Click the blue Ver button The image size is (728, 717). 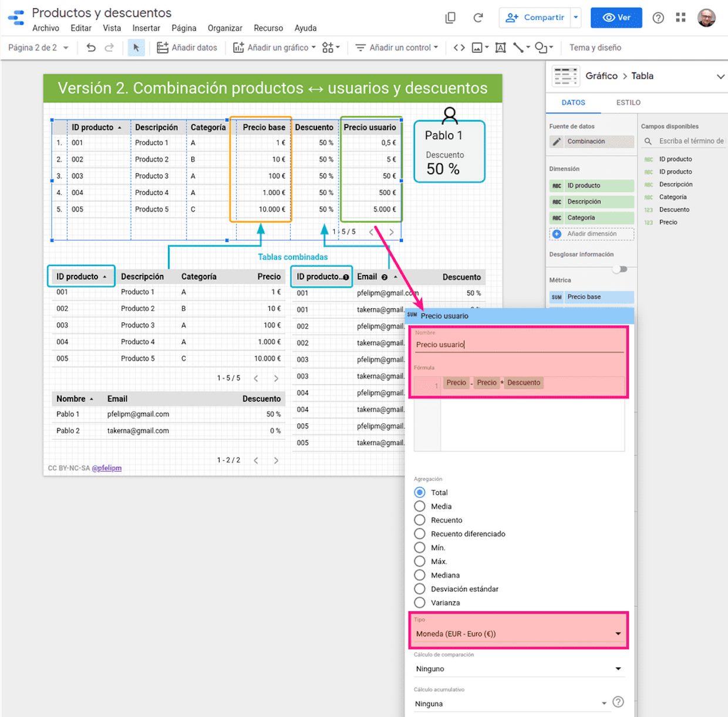point(616,18)
